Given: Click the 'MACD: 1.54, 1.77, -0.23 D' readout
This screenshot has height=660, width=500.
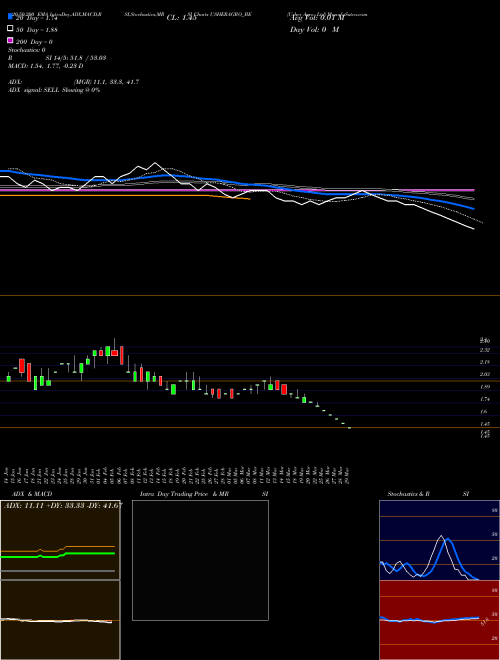Looking at the screenshot, I should pyautogui.click(x=45, y=66).
